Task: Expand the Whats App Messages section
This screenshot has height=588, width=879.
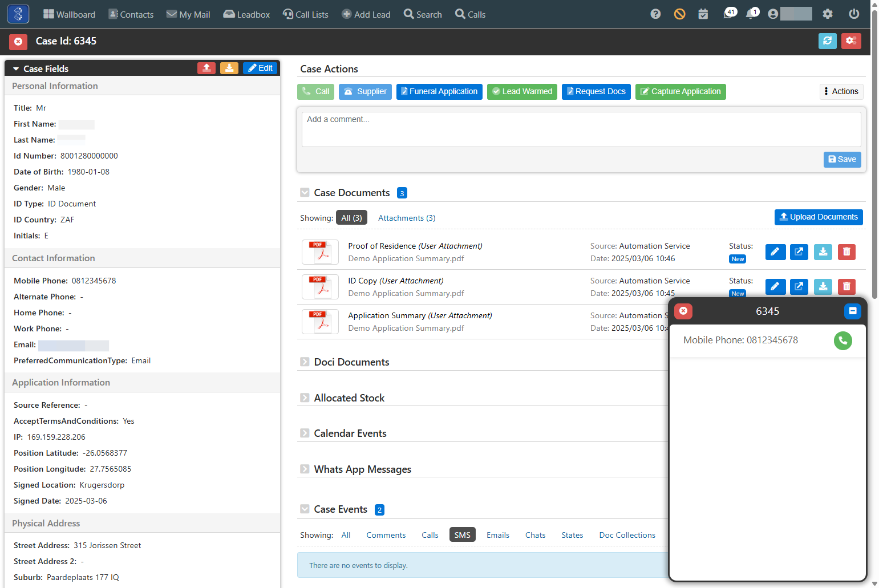Action: [305, 469]
